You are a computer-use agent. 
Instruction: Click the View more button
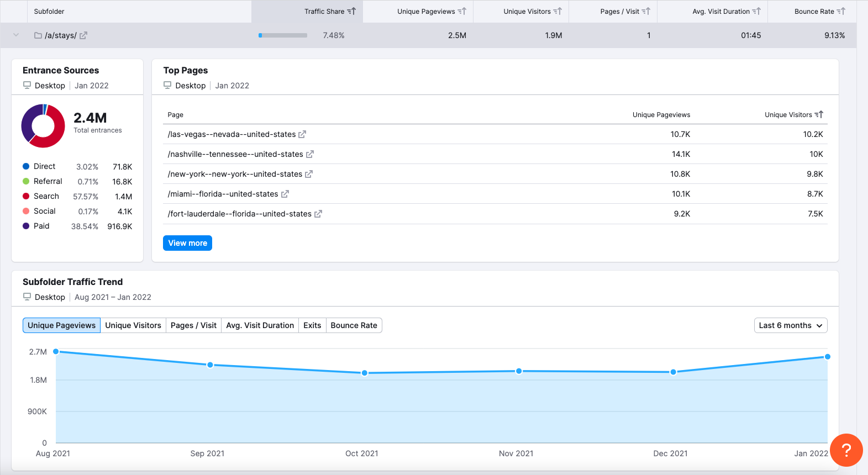tap(187, 243)
